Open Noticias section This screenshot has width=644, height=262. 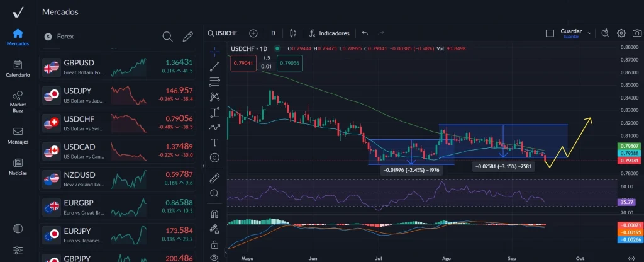click(18, 167)
